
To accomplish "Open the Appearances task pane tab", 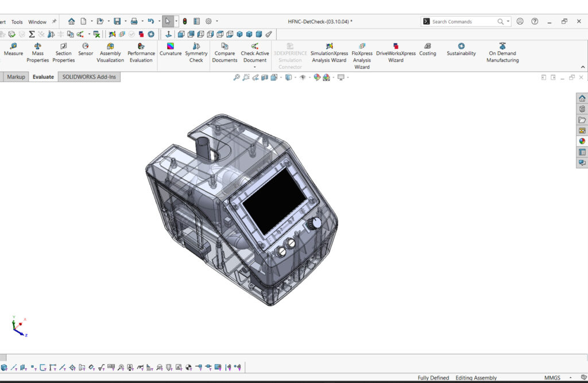I will tap(582, 141).
